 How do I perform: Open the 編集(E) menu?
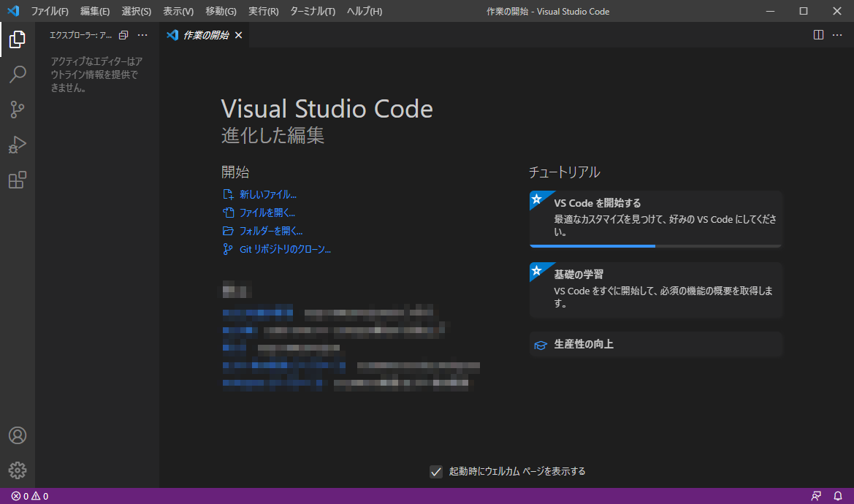tap(95, 11)
